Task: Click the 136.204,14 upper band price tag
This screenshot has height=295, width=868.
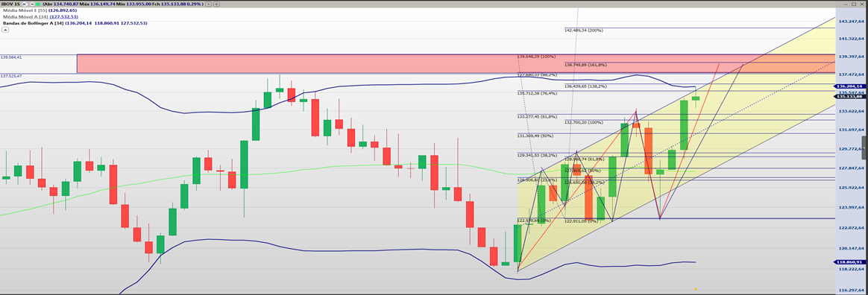Action: (x=850, y=86)
